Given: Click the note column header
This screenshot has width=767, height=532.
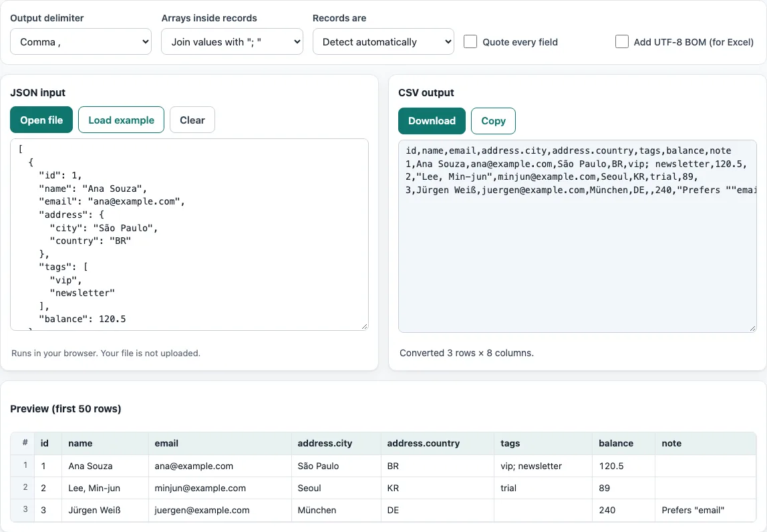Looking at the screenshot, I should [706, 443].
